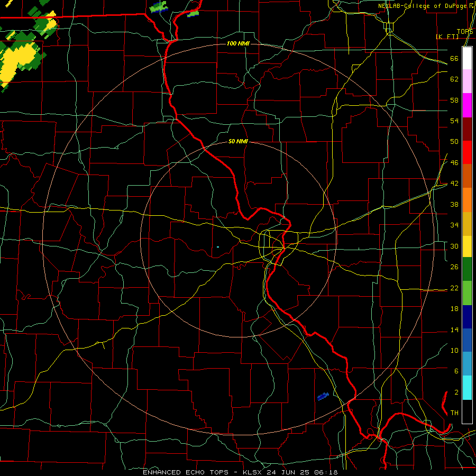Click the "50" legend value
This screenshot has width=476, height=476.
coord(454,142)
